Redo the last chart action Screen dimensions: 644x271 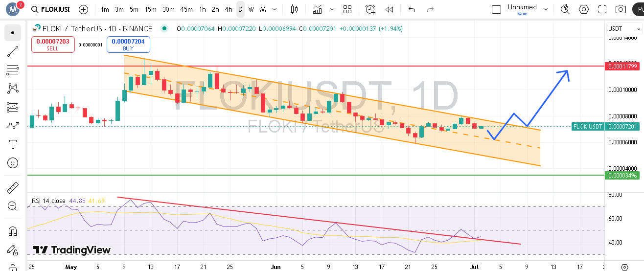pyautogui.click(x=431, y=9)
